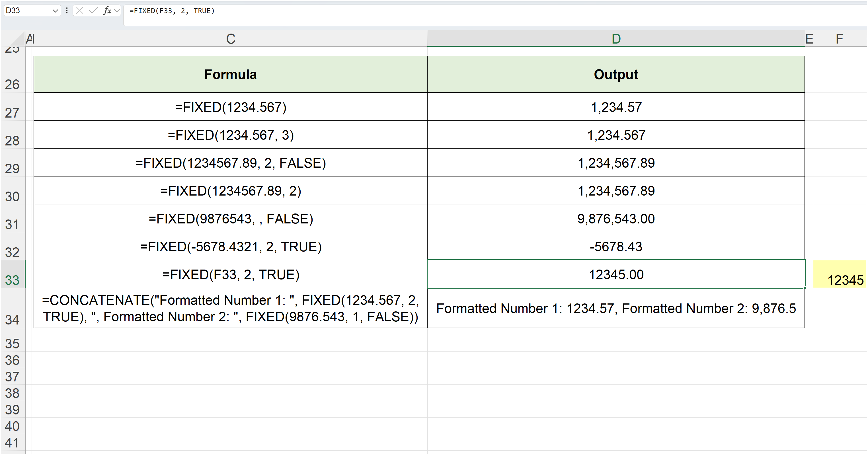The width and height of the screenshot is (868, 454).
Task: Select row 36 header
Action: 13,360
